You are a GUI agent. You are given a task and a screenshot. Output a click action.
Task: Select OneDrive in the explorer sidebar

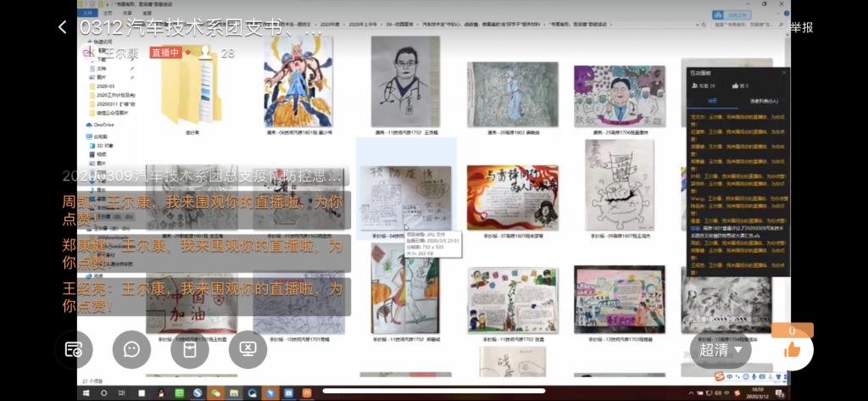tap(103, 125)
